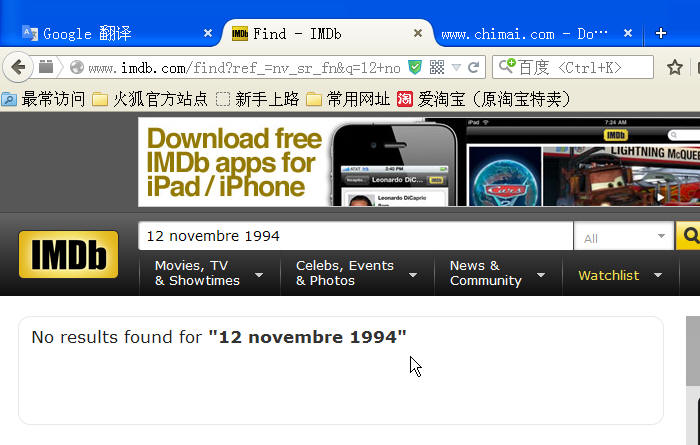Open the 火狐官方站点 bookmark folder
Image resolution: width=700 pixels, height=445 pixels.
pos(150,99)
